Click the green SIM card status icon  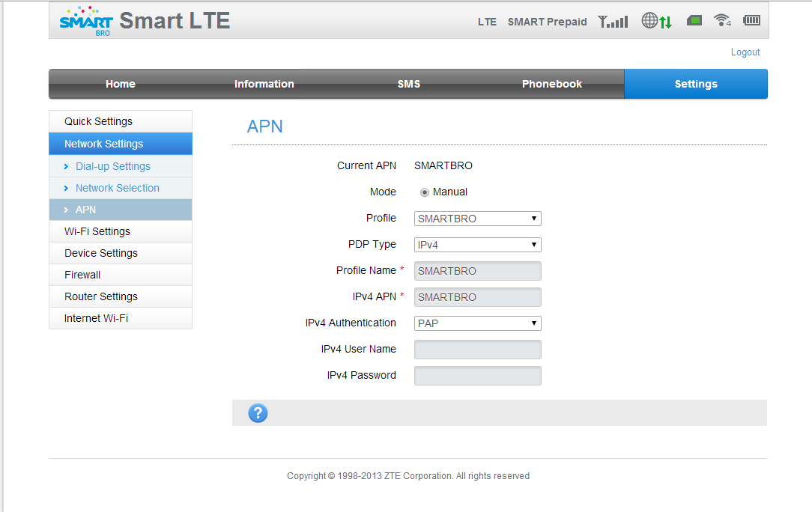click(x=694, y=21)
